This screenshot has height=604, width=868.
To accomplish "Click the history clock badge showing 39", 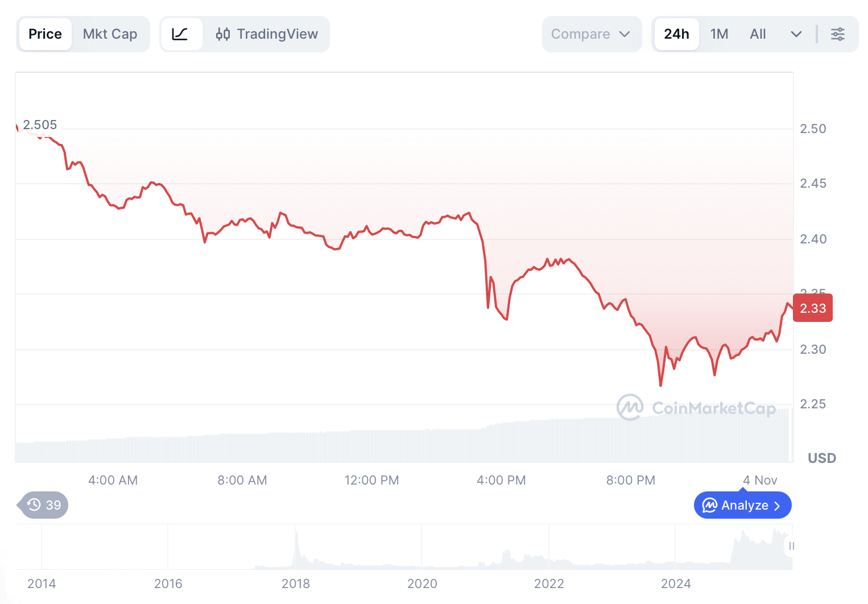I will [44, 505].
